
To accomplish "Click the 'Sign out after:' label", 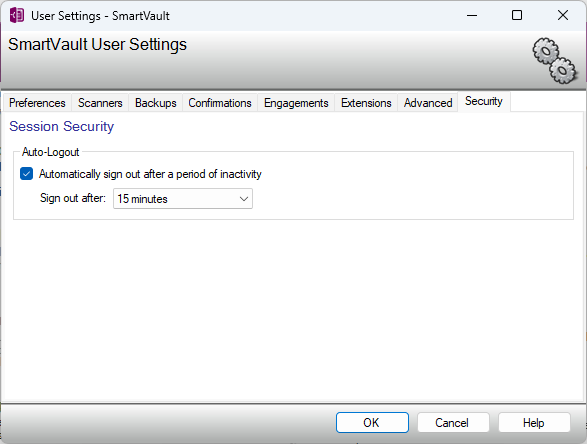I will 73,198.
